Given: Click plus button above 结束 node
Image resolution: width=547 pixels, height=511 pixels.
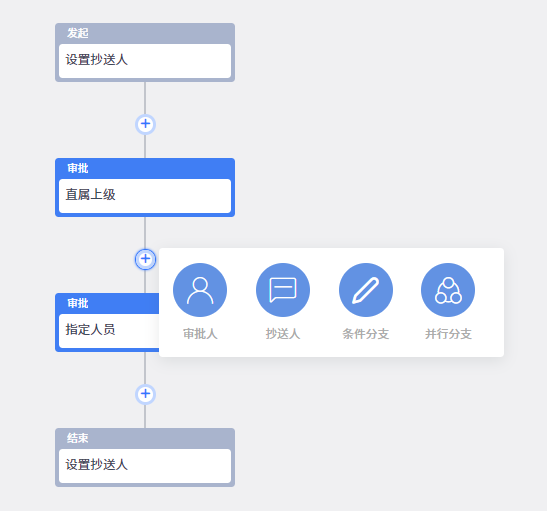Looking at the screenshot, I should click(145, 394).
